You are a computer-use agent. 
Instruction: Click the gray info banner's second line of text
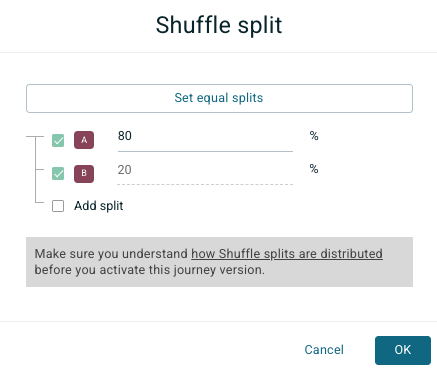pos(150,270)
